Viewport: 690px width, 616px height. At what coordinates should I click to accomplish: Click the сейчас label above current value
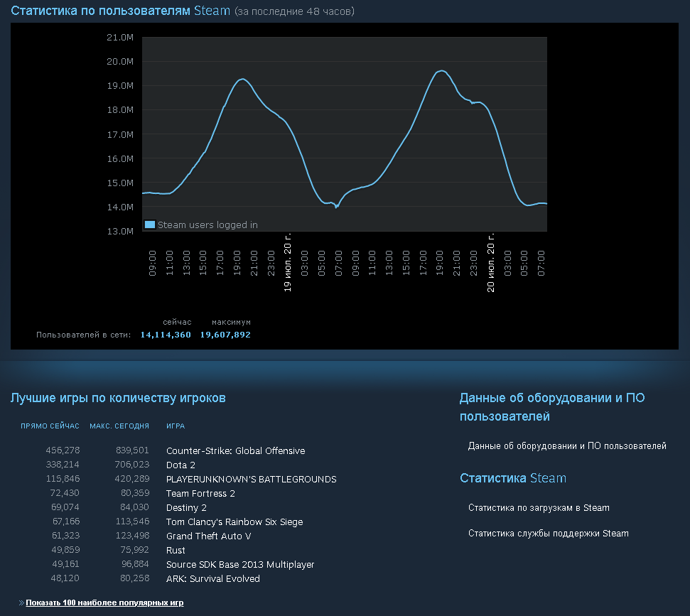(x=177, y=323)
